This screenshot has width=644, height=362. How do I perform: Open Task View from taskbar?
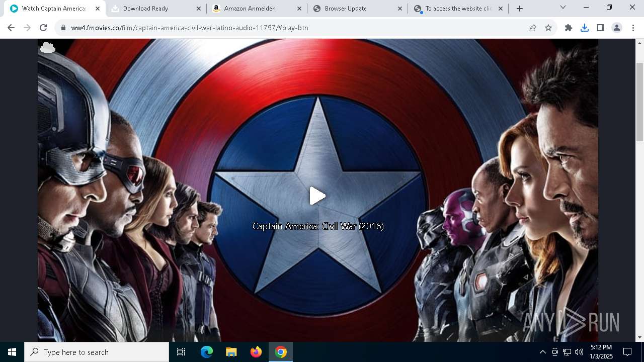[x=181, y=352]
